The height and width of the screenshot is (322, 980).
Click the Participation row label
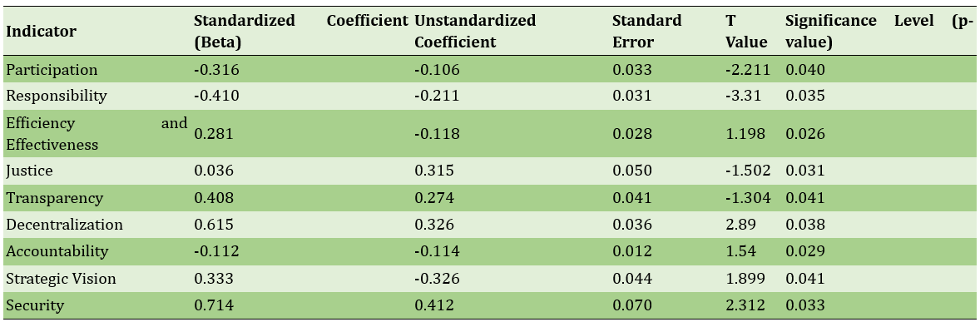tap(52, 70)
